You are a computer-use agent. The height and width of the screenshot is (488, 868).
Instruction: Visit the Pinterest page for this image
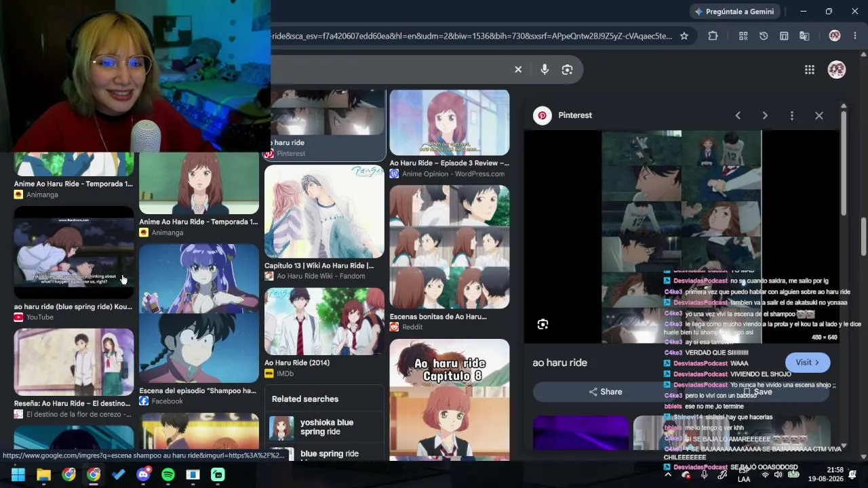[808, 363]
